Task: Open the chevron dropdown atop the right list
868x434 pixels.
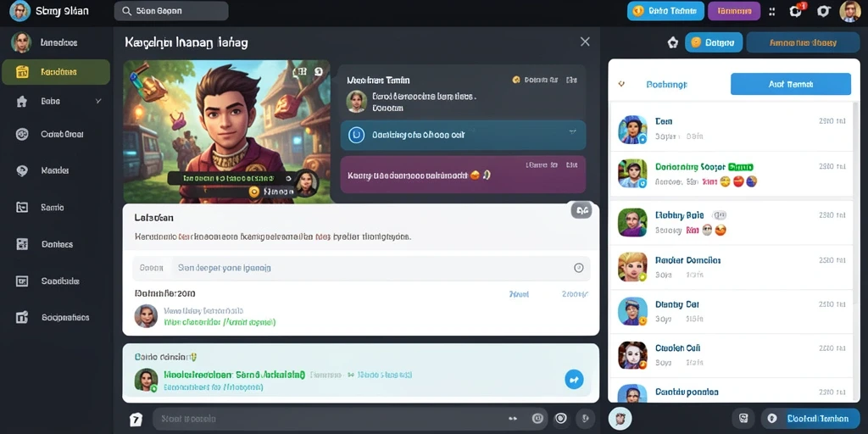Action: 621,84
